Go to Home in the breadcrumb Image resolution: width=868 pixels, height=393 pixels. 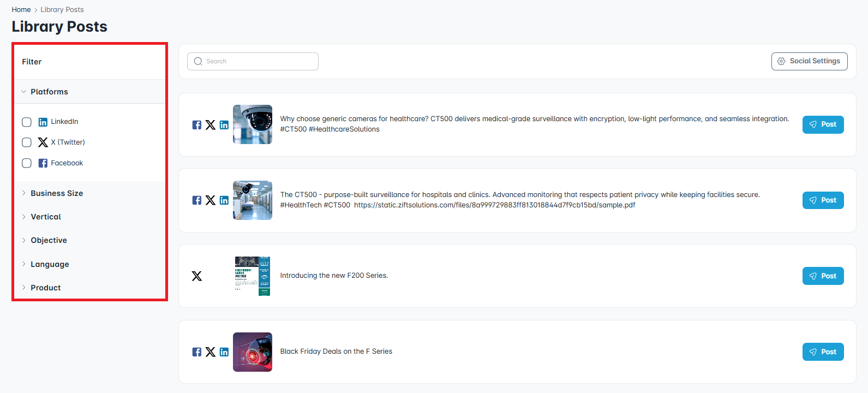pyautogui.click(x=21, y=10)
